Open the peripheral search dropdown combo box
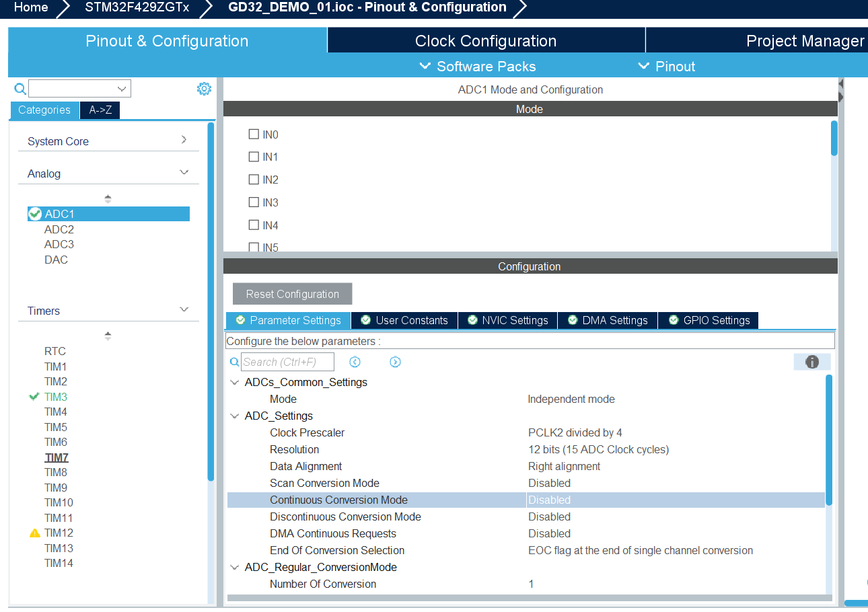868x612 pixels. point(79,89)
